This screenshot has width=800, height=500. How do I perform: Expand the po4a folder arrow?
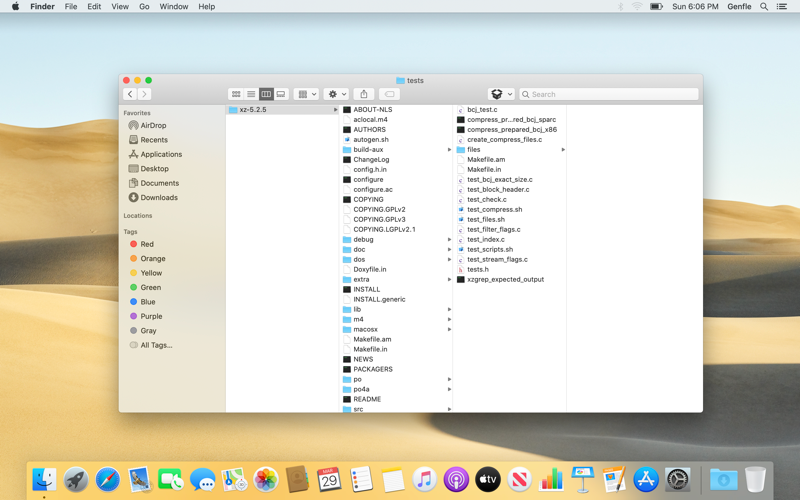[x=449, y=389]
